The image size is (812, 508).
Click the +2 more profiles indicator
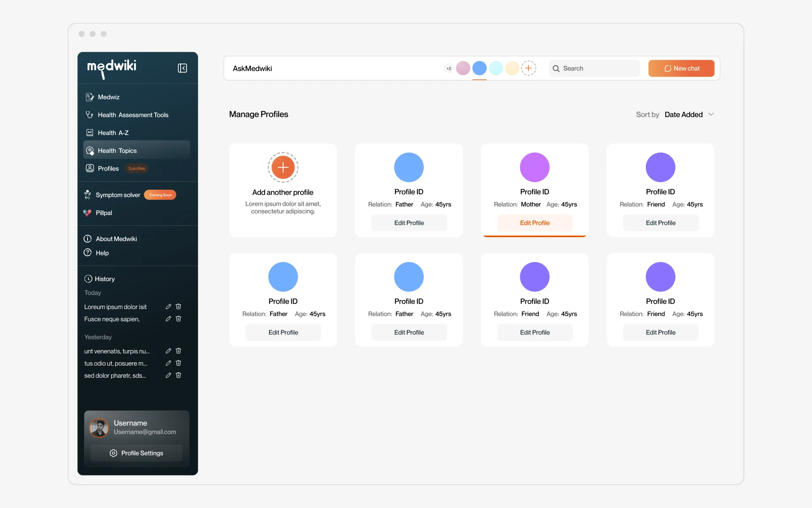pyautogui.click(x=449, y=68)
